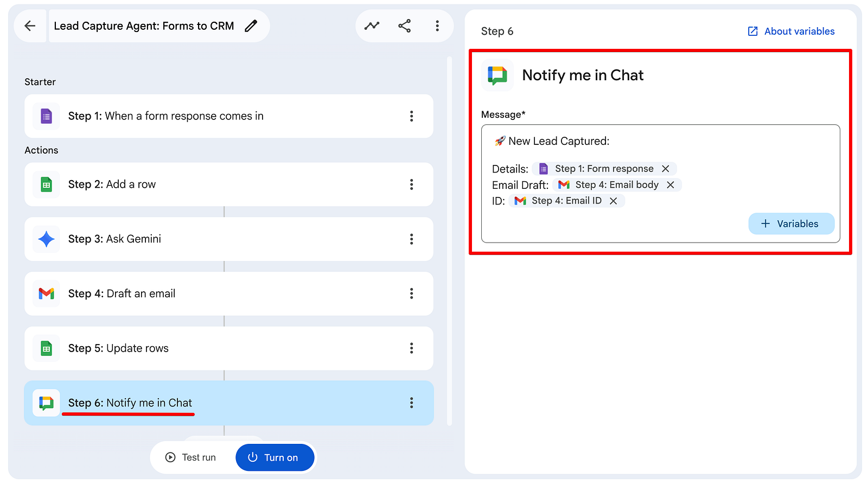
Task: Open the activity trend line icon
Action: coord(372,26)
